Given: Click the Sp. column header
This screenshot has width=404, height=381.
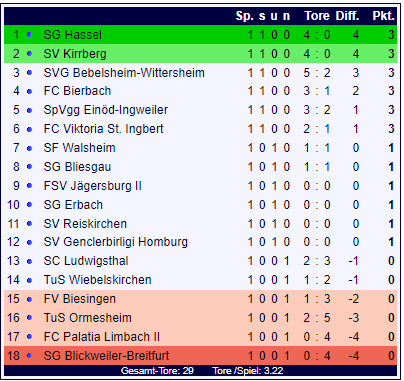Looking at the screenshot, I should 245,16.
